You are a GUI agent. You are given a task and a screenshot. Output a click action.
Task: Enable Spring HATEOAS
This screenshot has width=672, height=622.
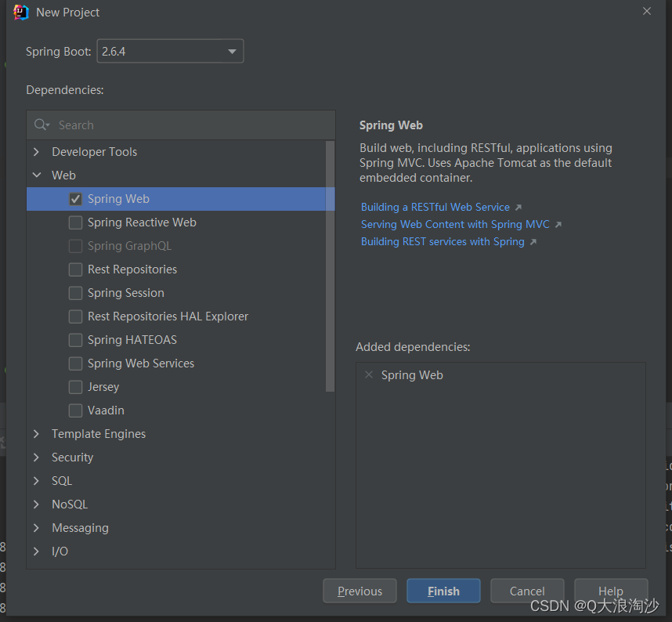(x=75, y=340)
